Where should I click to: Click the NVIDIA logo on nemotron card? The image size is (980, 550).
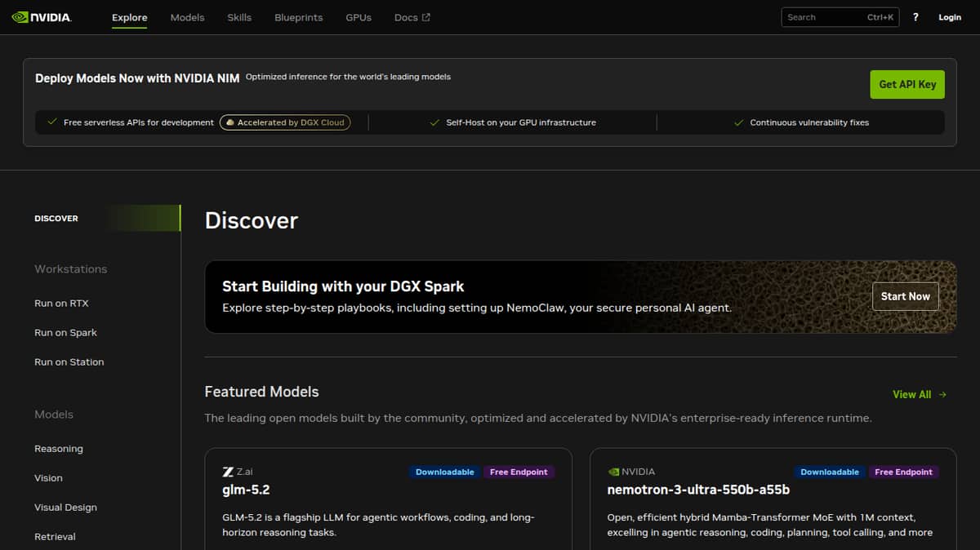613,472
